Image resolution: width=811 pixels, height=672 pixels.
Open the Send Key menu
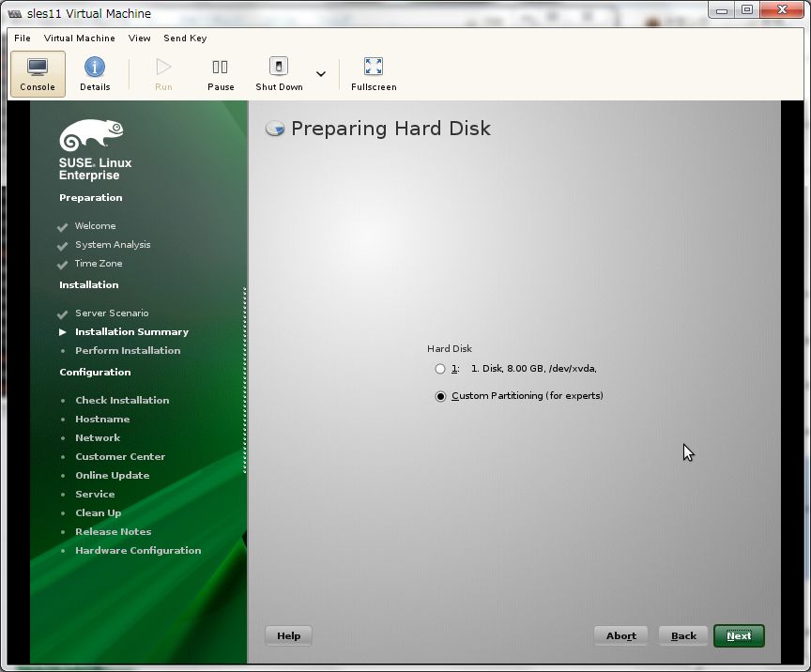click(185, 38)
